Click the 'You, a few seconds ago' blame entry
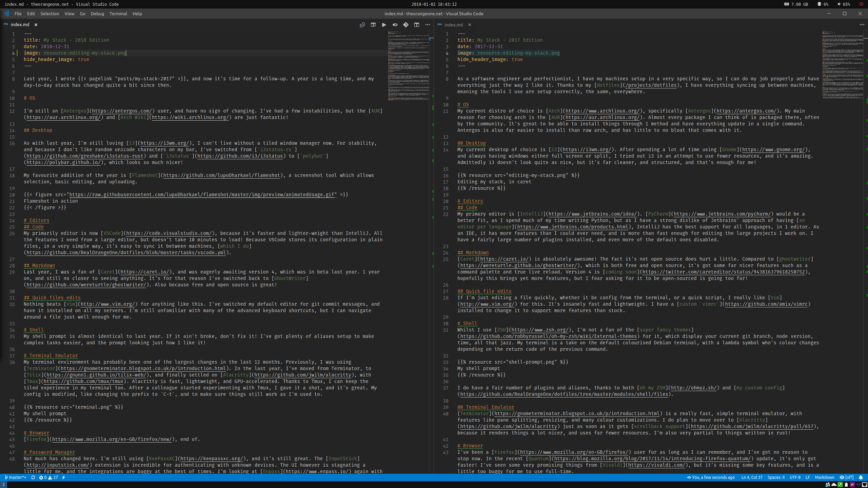 (711, 477)
